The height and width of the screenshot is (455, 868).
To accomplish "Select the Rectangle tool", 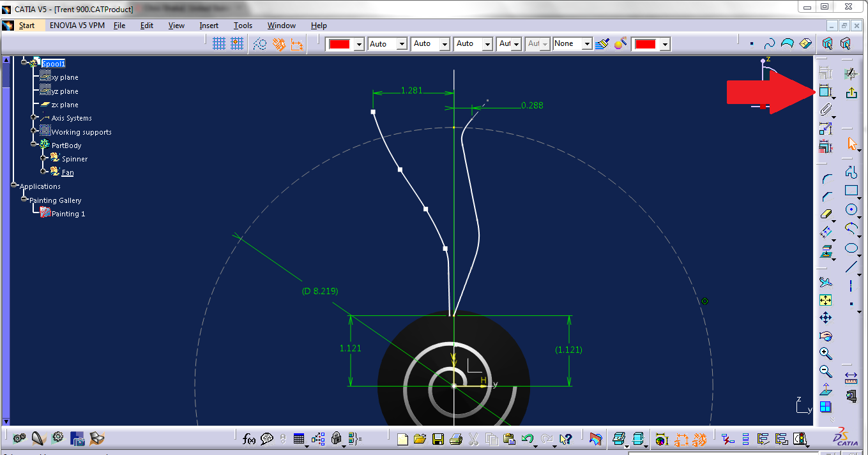I will [x=851, y=190].
